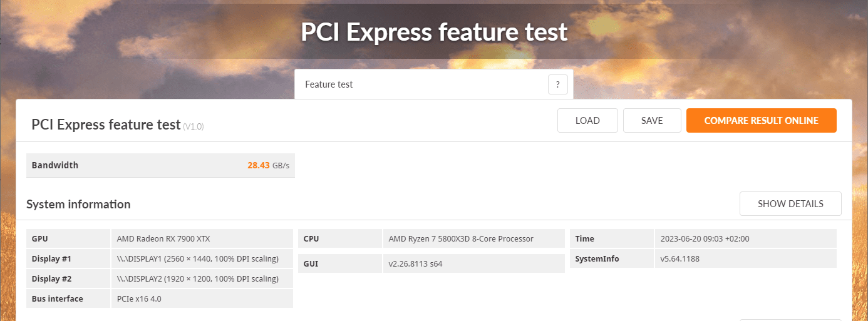
Task: Click the 2023-06-20 09:03 time value
Action: 705,238
